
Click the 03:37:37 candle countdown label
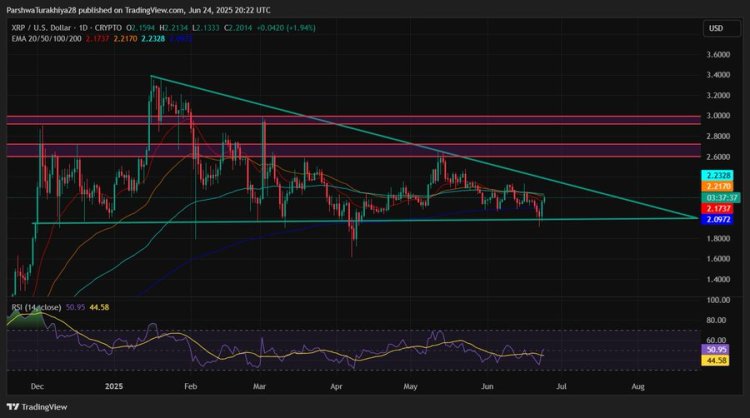point(719,197)
